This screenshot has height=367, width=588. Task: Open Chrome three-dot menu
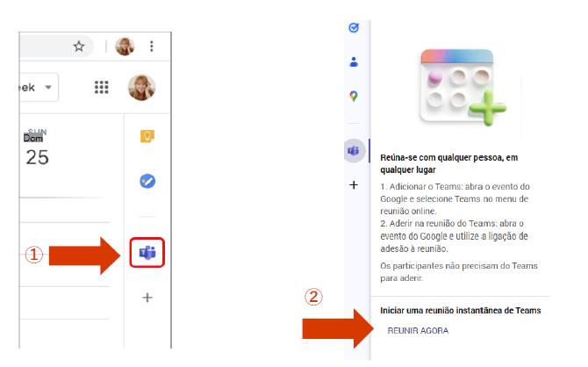click(152, 47)
